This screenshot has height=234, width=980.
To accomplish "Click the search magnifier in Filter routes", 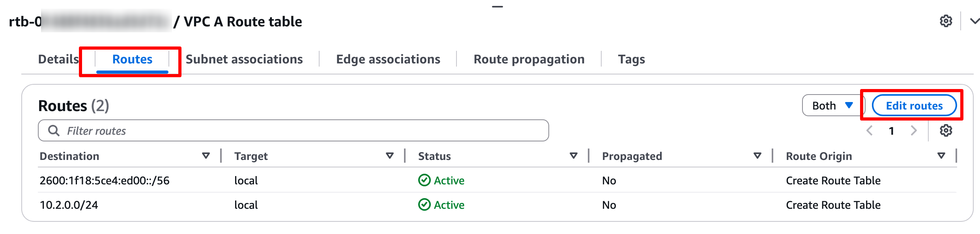I will pos(54,130).
